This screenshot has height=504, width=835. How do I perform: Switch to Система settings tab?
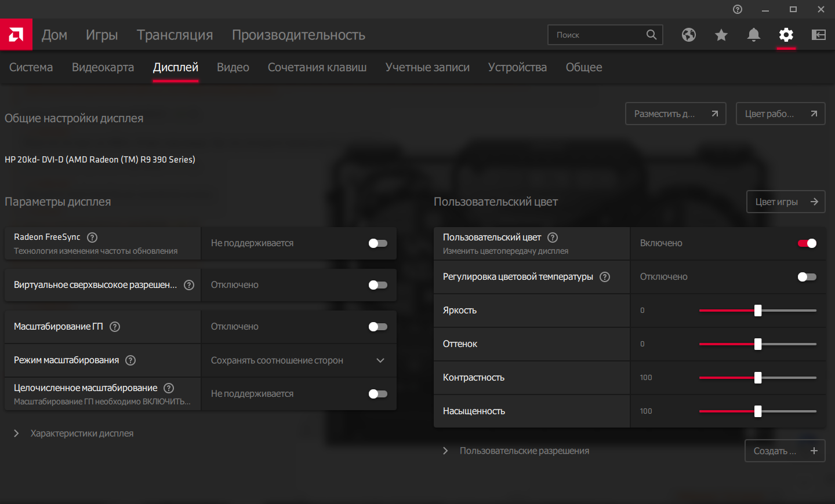pyautogui.click(x=31, y=67)
